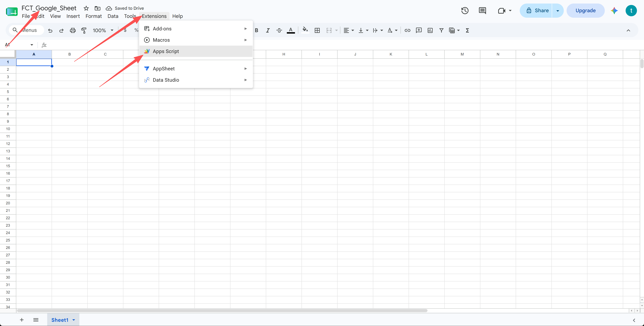Image resolution: width=644 pixels, height=326 pixels.
Task: Open the Text rotation dropdown
Action: (392, 31)
